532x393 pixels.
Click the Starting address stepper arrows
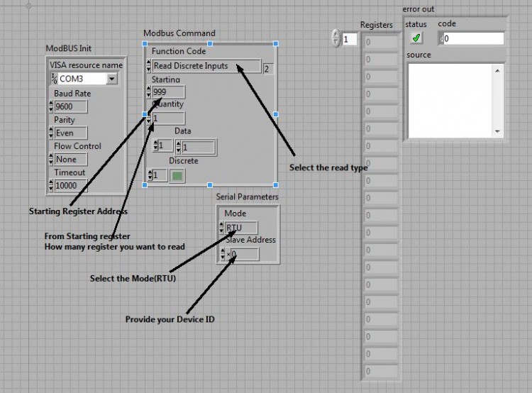pyautogui.click(x=149, y=92)
